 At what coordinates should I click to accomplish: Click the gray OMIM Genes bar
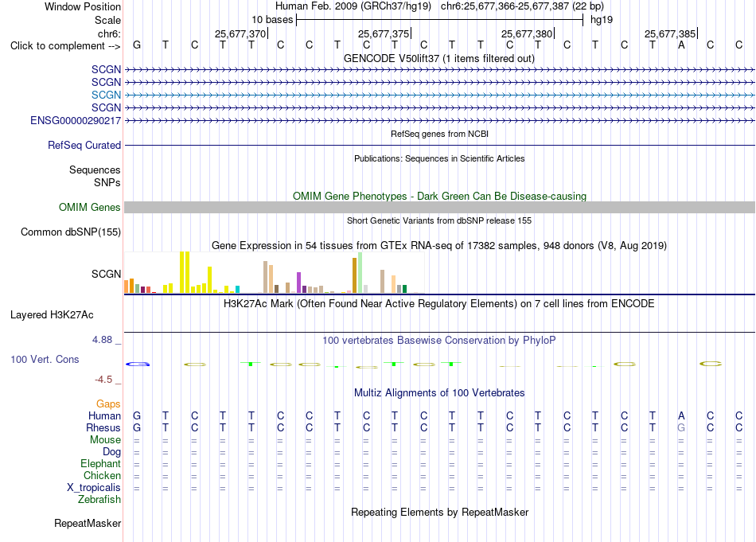click(439, 208)
